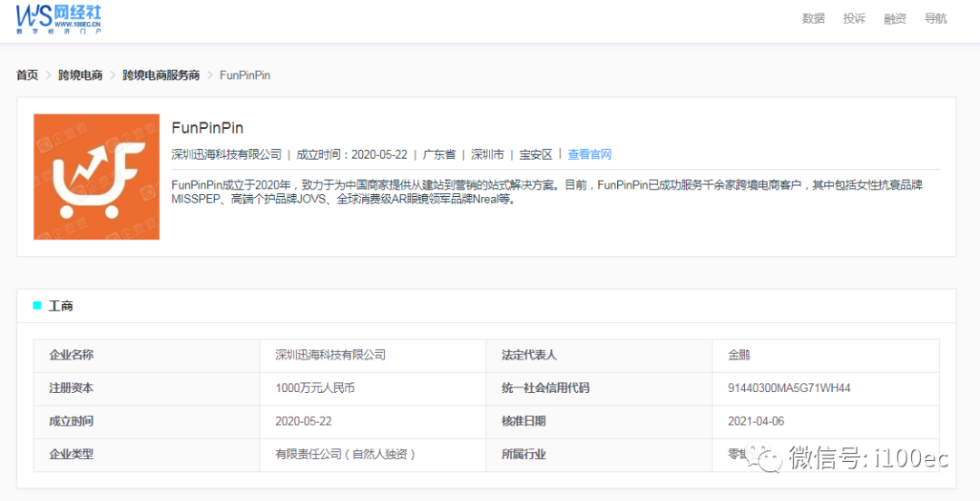The height and width of the screenshot is (501, 980).
Task: Click the FunPinPin company title
Action: tap(208, 128)
